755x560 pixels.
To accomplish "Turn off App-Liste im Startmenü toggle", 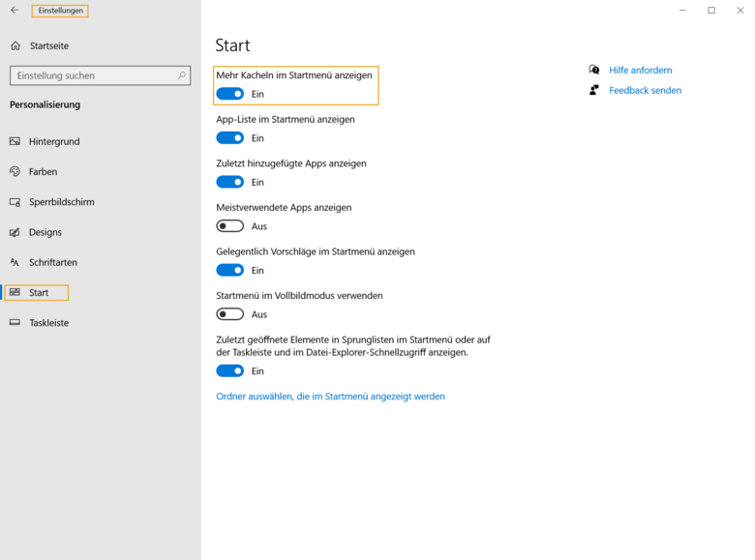I will tap(229, 138).
